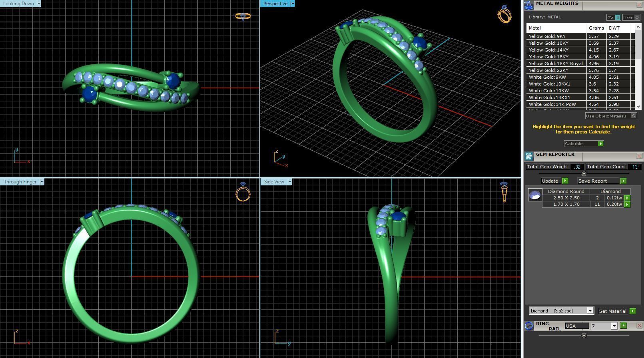The height and width of the screenshot is (358, 644).
Task: Open the ring size 7 dropdown
Action: [614, 326]
